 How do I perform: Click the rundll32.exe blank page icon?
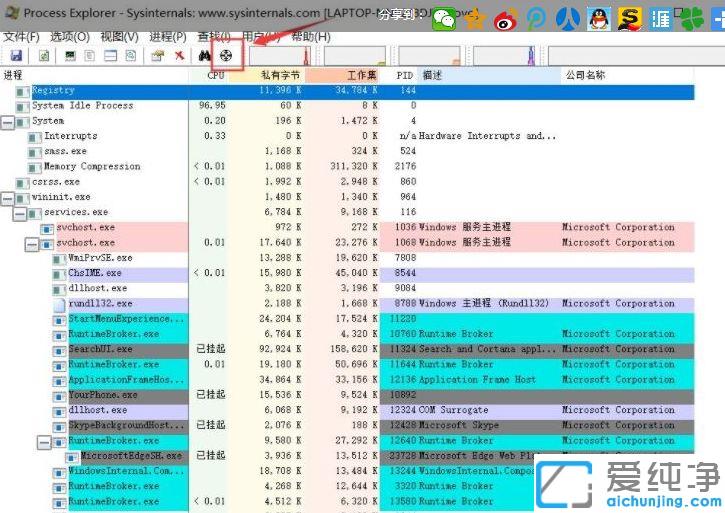(x=60, y=304)
